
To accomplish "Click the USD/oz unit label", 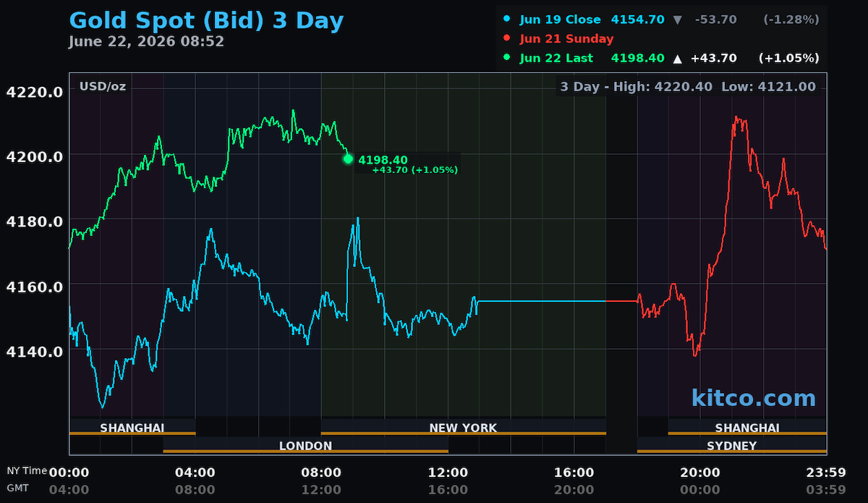I will 102,87.
